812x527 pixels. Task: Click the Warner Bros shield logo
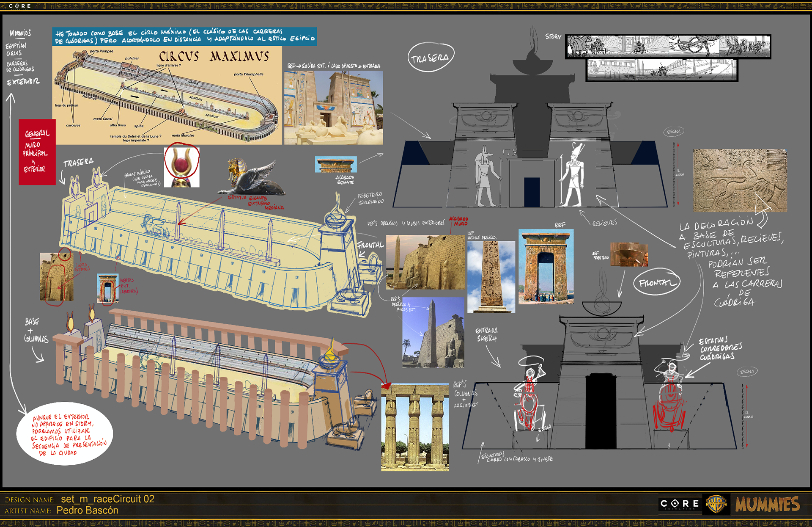(716, 504)
